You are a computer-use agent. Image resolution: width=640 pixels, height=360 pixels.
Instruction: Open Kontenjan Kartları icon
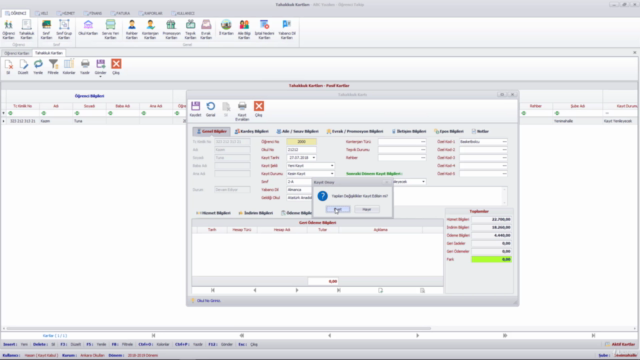[x=150, y=30]
